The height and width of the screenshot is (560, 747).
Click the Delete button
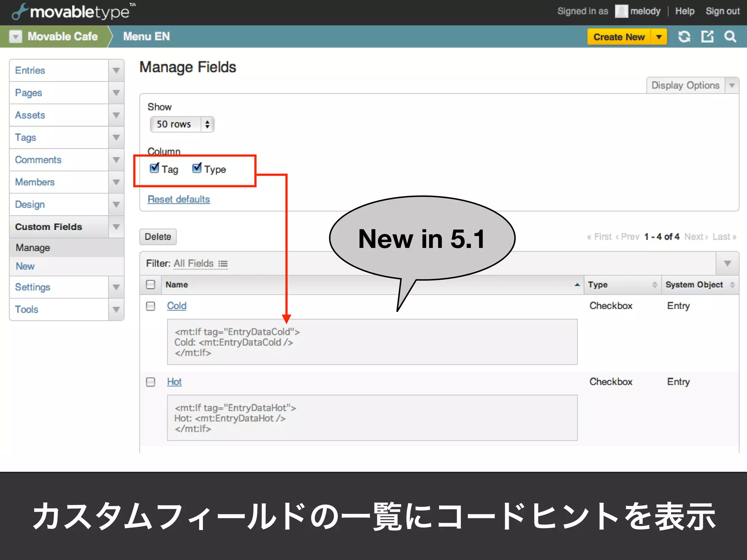point(158,237)
